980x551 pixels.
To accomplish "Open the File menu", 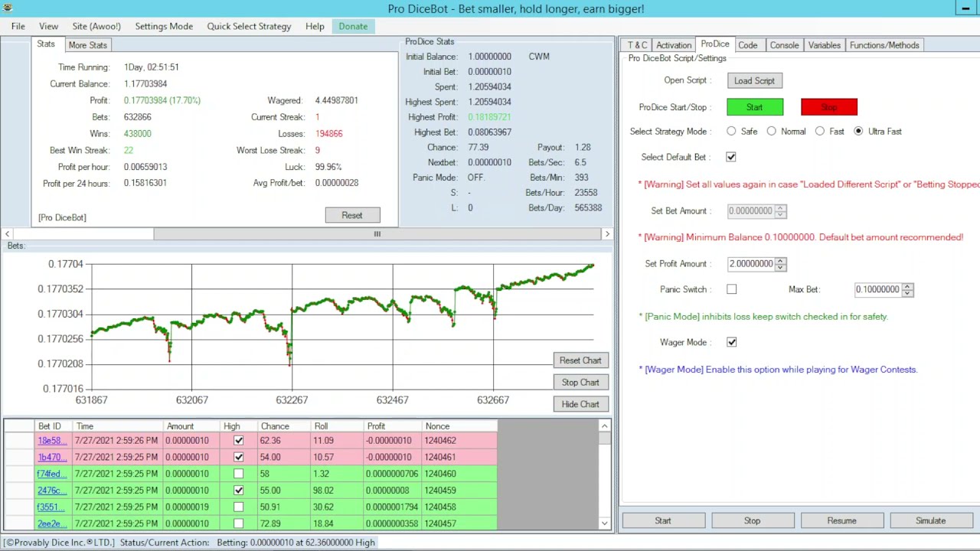I will tap(18, 26).
